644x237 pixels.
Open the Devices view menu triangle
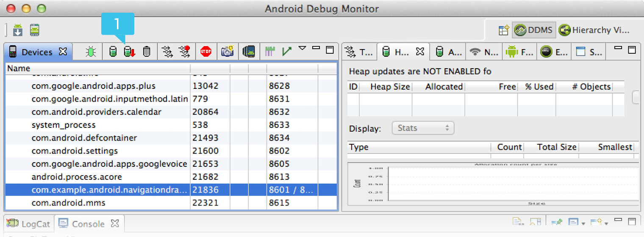pos(302,49)
